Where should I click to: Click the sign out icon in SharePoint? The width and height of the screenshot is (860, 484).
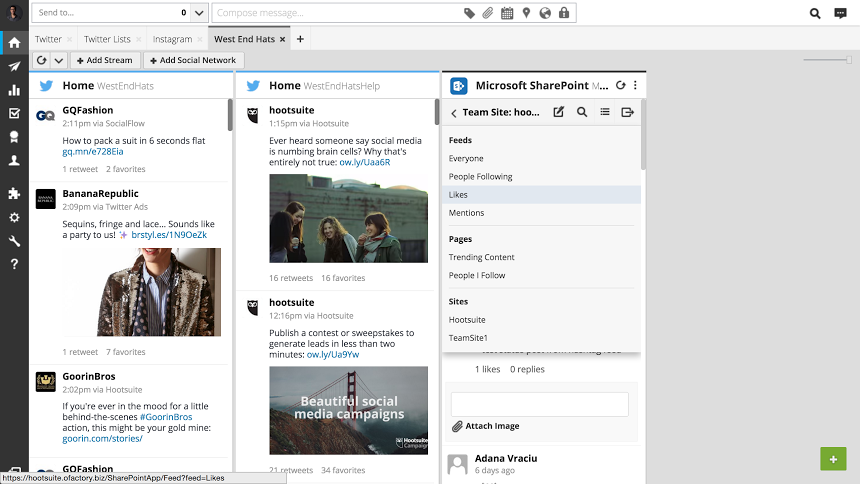(x=627, y=112)
